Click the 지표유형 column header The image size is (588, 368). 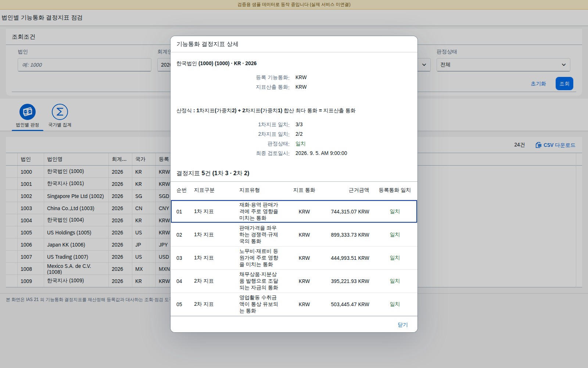pyautogui.click(x=250, y=190)
